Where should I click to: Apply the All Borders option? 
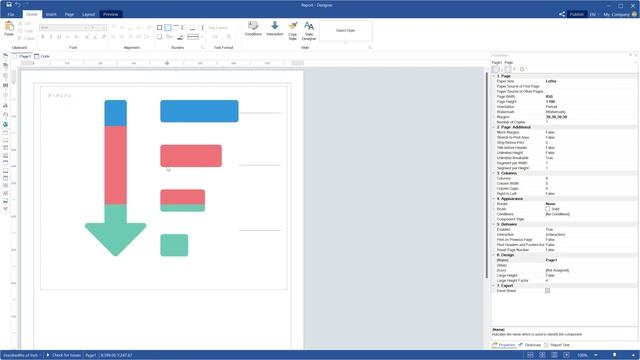tap(160, 27)
